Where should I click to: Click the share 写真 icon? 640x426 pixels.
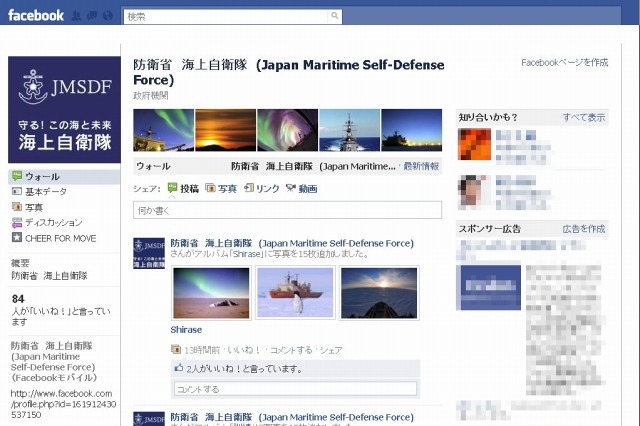pyautogui.click(x=211, y=188)
